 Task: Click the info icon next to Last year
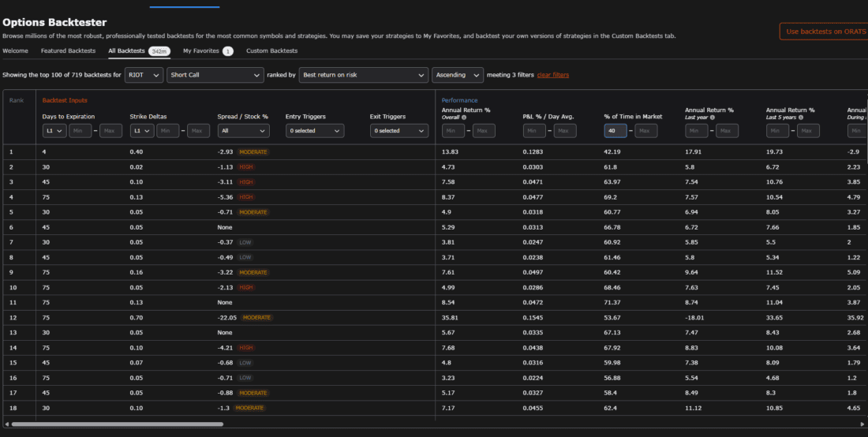coord(712,118)
